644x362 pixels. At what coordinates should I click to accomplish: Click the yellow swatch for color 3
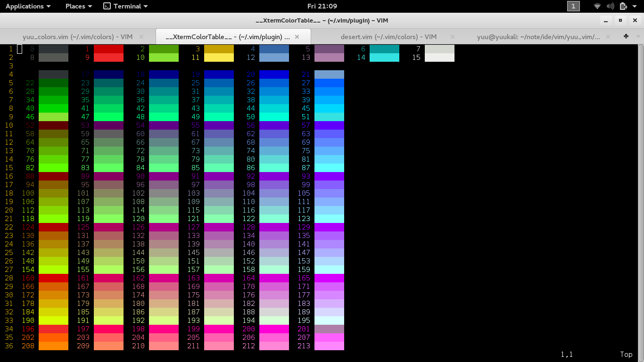(219, 49)
